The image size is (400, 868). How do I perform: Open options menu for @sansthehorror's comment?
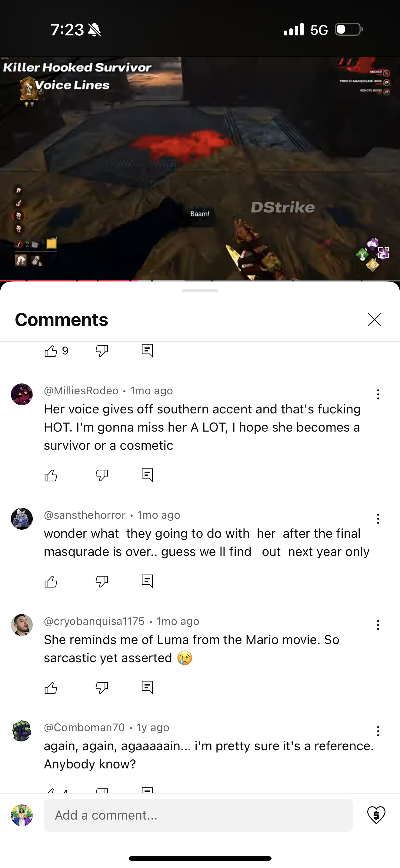(378, 518)
